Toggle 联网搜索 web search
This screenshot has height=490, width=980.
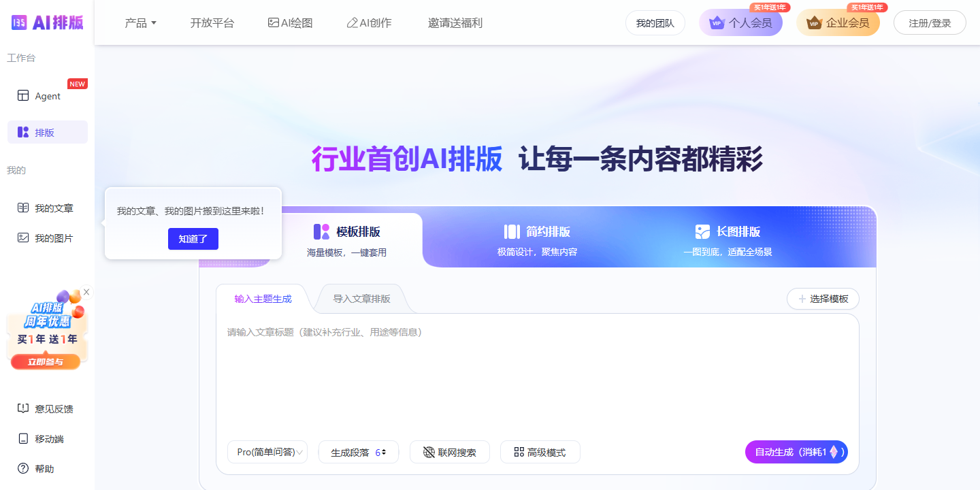[x=450, y=452]
